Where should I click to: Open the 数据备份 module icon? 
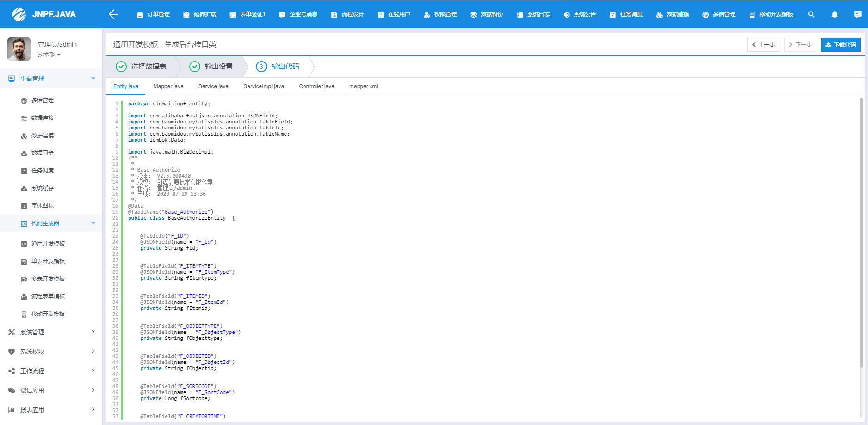coord(486,14)
